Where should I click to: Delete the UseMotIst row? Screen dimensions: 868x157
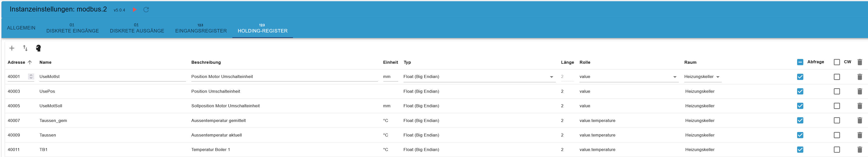click(x=860, y=77)
